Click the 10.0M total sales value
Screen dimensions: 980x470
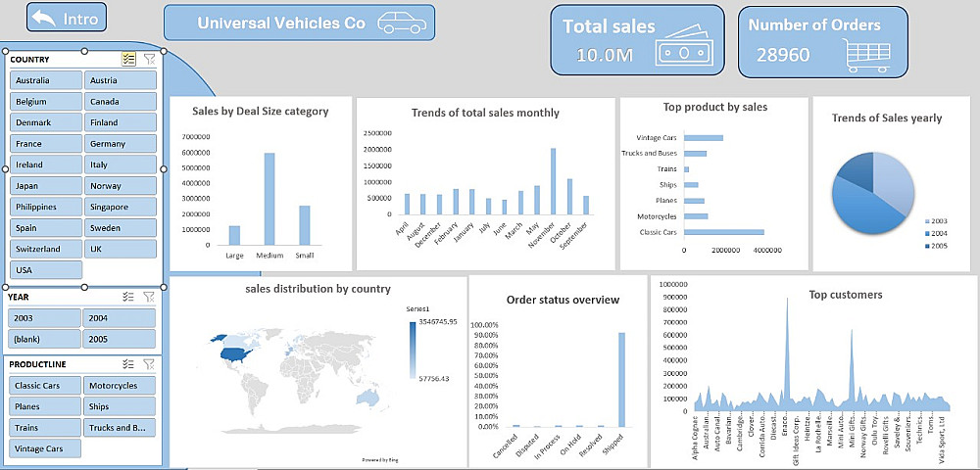(605, 54)
